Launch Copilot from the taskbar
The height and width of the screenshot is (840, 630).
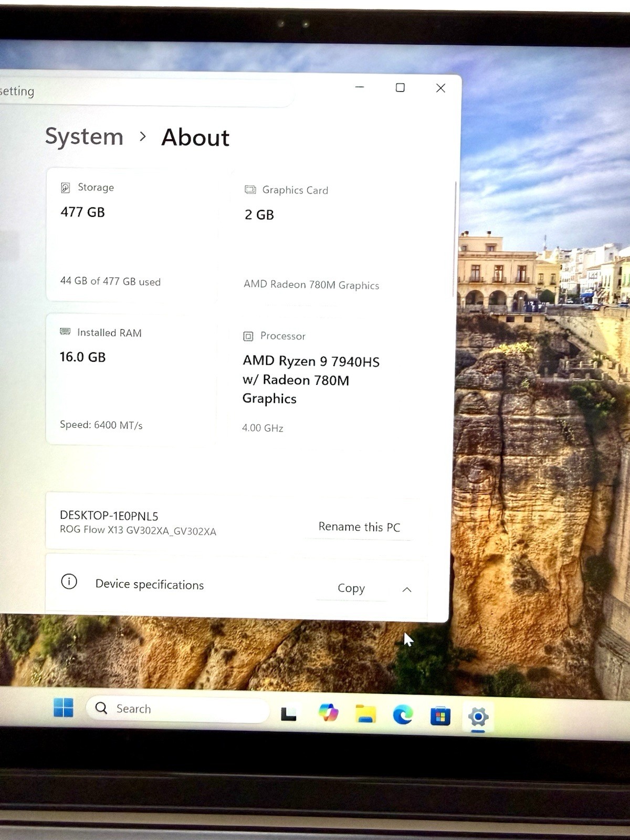[x=329, y=712]
